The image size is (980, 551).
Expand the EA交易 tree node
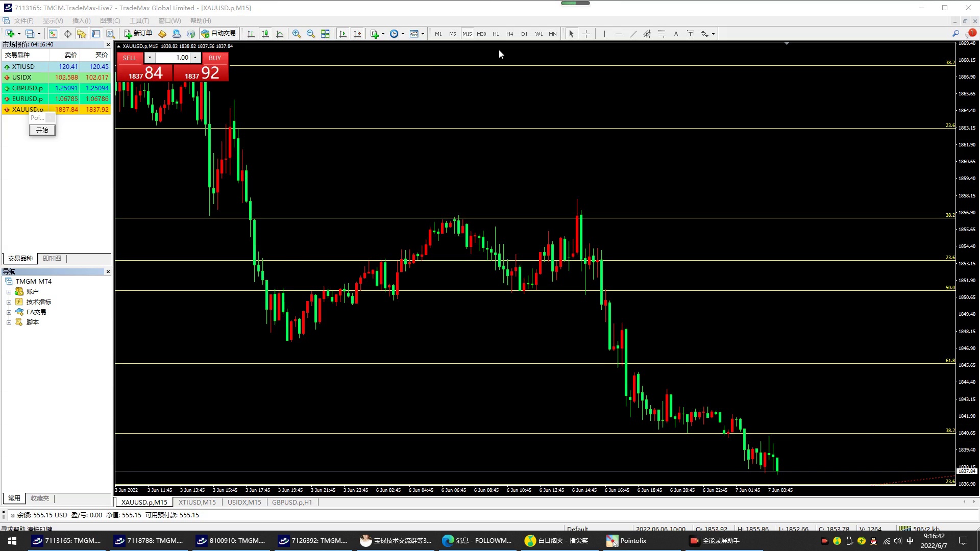pyautogui.click(x=9, y=312)
